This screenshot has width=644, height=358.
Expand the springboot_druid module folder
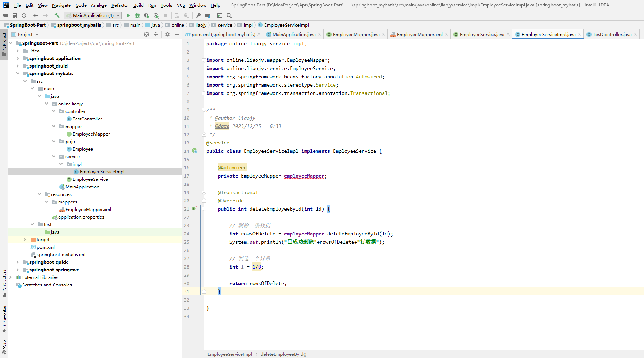pos(18,66)
